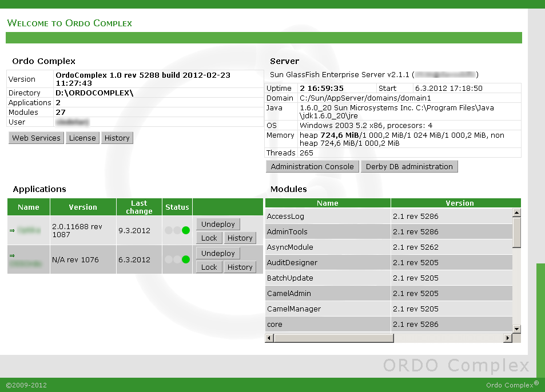Image resolution: width=545 pixels, height=392 pixels.
Task: Click AsyncModule version 2.1 rev 5262
Action: (416, 247)
